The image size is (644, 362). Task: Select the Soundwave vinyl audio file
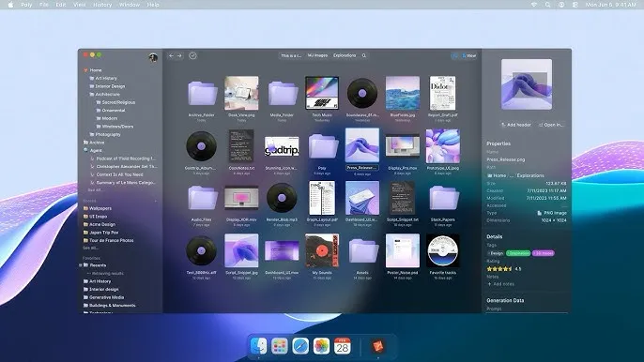point(362,94)
